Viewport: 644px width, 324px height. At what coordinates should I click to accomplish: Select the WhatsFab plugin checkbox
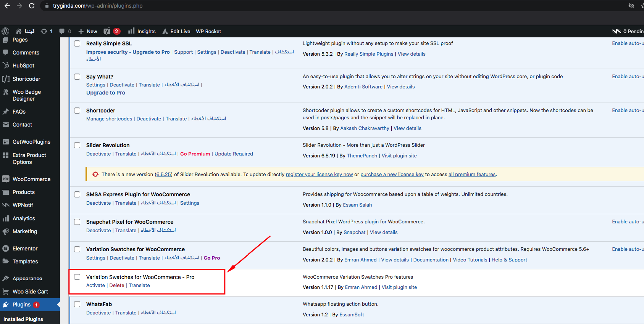point(77,304)
